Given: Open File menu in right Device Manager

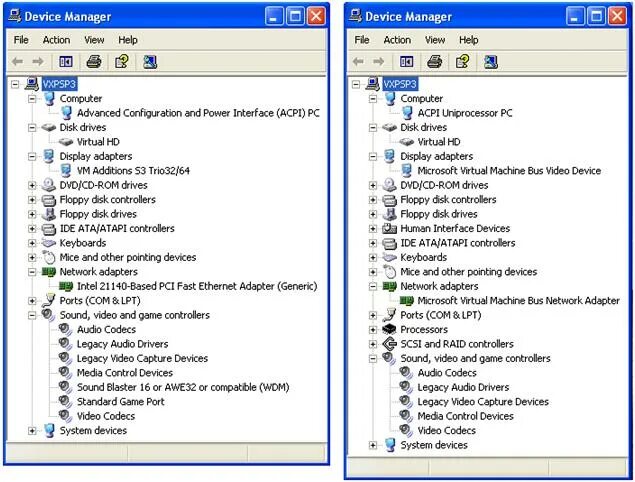Looking at the screenshot, I should pyautogui.click(x=362, y=40).
